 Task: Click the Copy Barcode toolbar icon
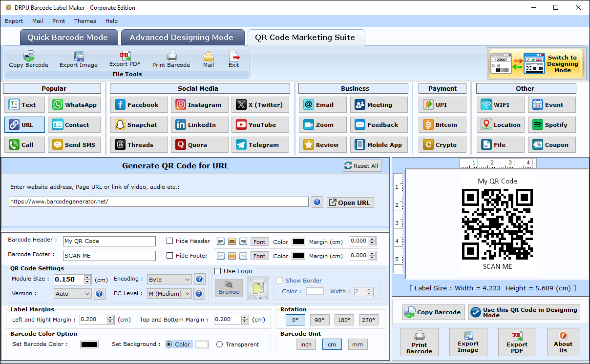pyautogui.click(x=28, y=60)
